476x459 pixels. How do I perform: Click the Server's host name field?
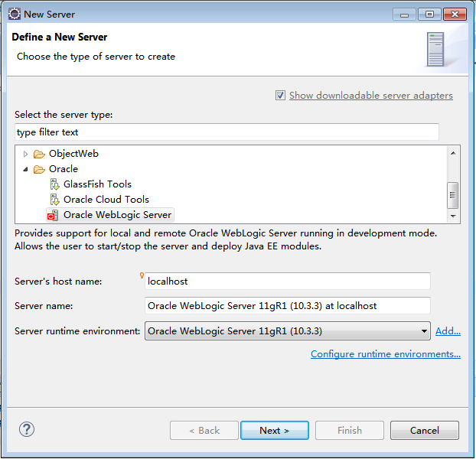pyautogui.click(x=288, y=281)
